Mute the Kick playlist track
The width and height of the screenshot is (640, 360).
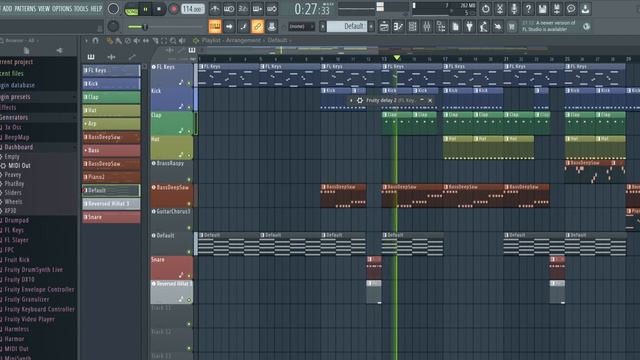tap(189, 107)
